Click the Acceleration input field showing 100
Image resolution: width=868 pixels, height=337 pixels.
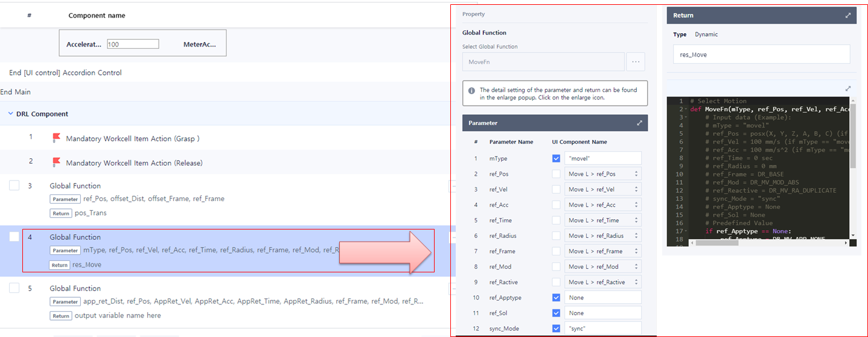tap(132, 44)
